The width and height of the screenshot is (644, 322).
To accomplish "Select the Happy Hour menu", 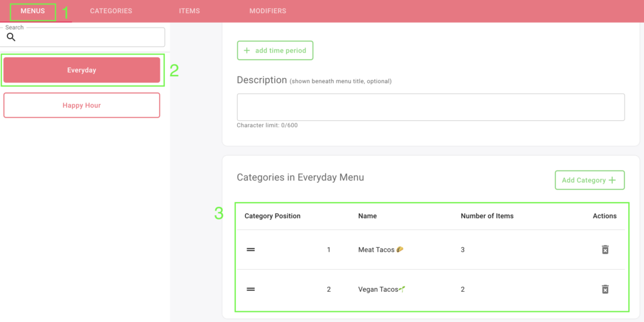I will [82, 105].
